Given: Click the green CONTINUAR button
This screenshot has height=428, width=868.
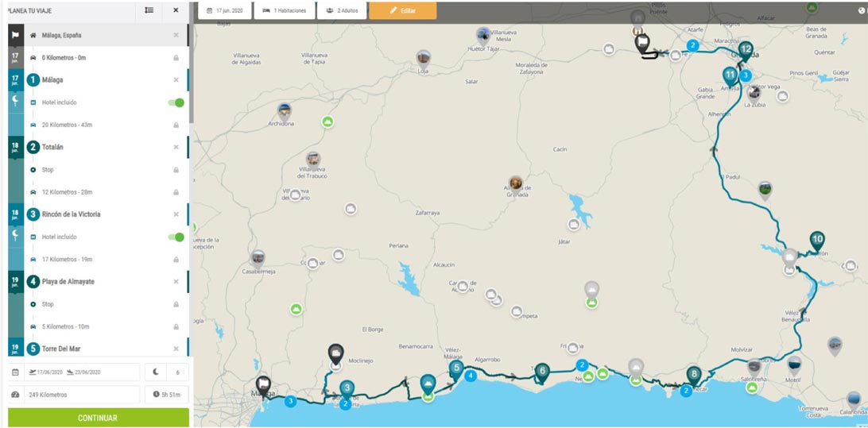Looking at the screenshot, I should (x=98, y=418).
